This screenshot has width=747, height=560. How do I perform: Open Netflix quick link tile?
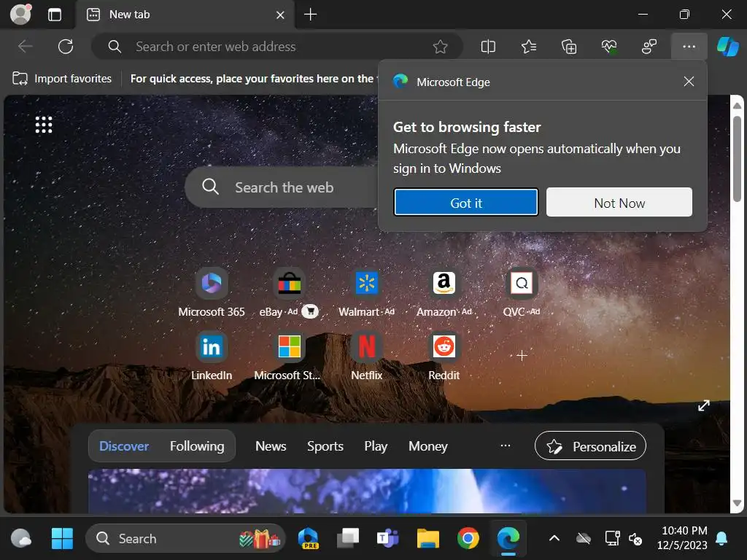click(x=366, y=356)
